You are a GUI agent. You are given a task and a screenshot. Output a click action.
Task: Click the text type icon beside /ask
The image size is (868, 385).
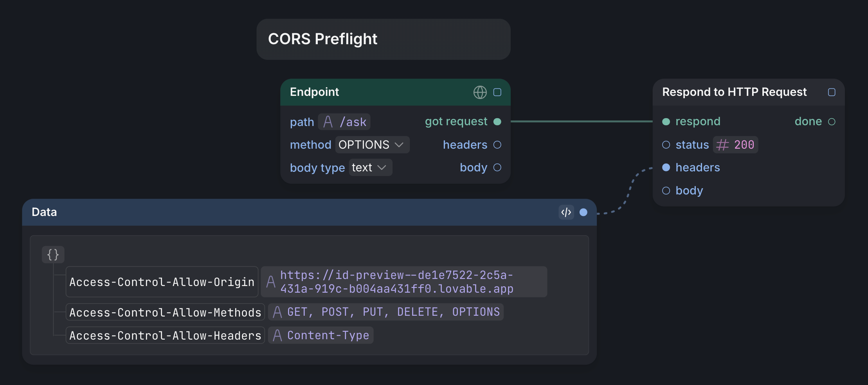pos(328,122)
